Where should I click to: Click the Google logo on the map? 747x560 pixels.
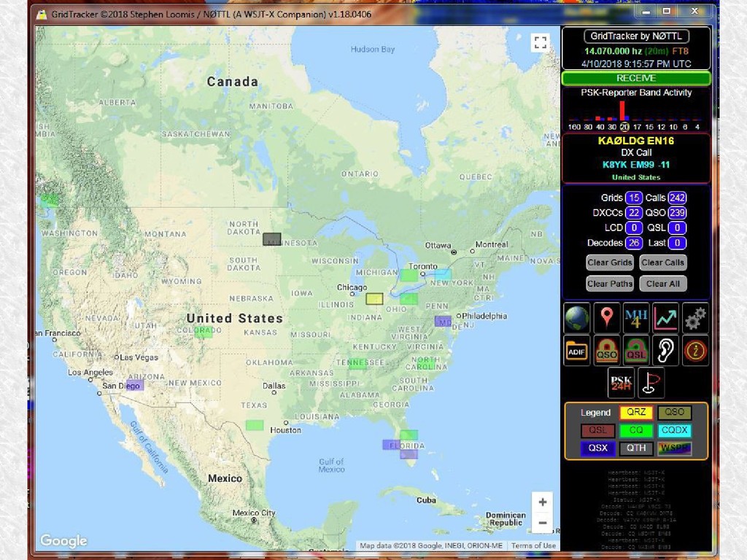[63, 540]
